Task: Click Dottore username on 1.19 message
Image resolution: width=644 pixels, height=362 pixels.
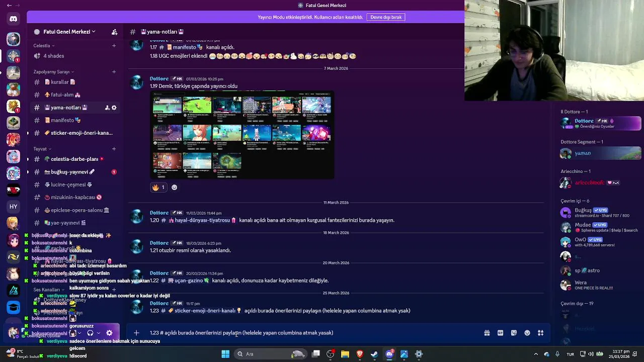Action: click(x=159, y=79)
